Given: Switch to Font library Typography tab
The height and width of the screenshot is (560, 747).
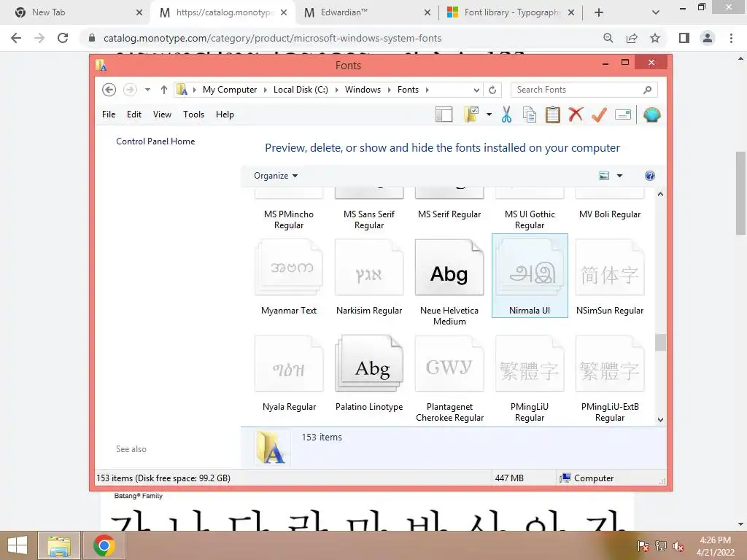Looking at the screenshot, I should click(511, 12).
